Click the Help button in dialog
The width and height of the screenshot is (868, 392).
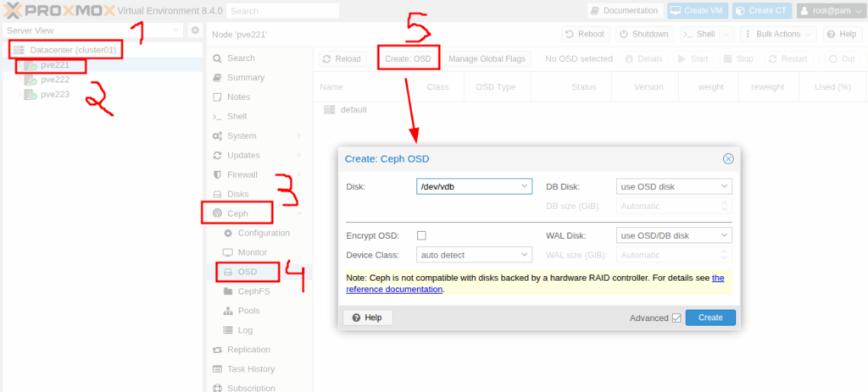coord(368,317)
